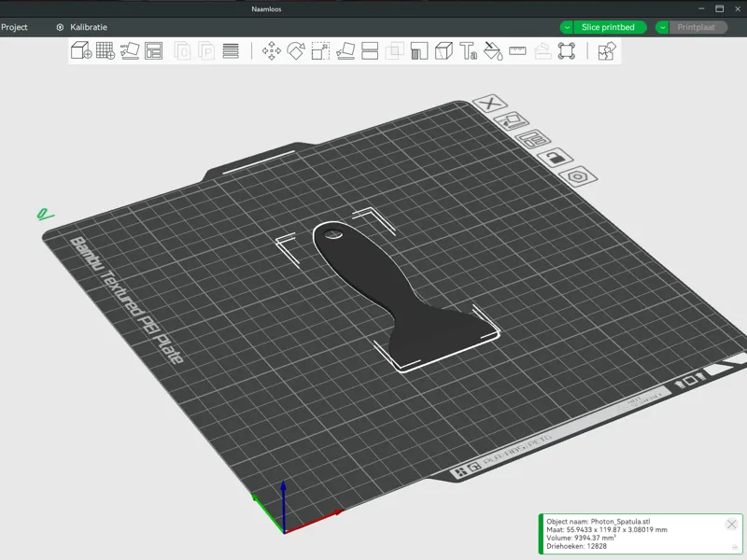
Task: Click the Maat dimensions text line
Action: [x=606, y=529]
